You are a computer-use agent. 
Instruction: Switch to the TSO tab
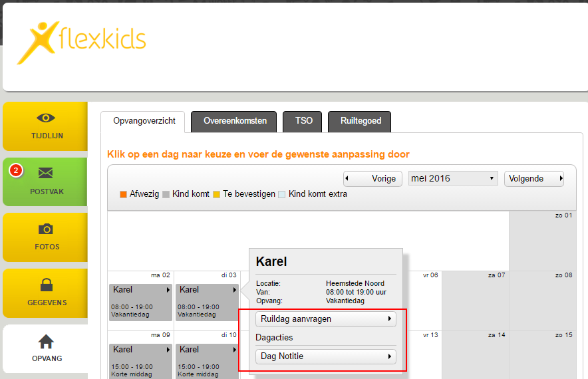pos(303,121)
